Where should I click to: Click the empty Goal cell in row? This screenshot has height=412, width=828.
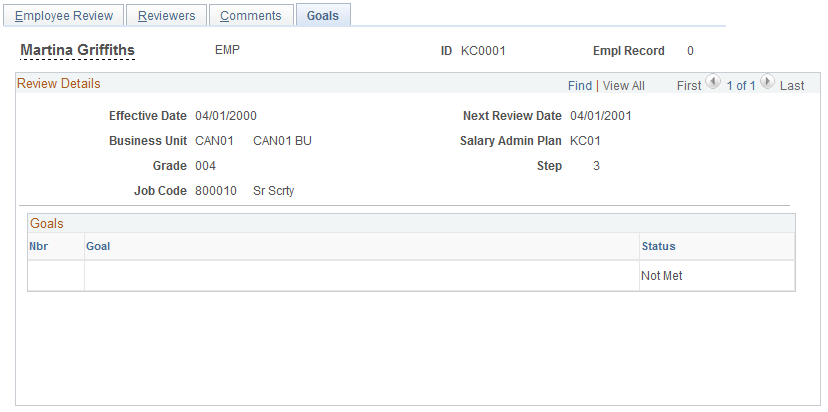(362, 275)
